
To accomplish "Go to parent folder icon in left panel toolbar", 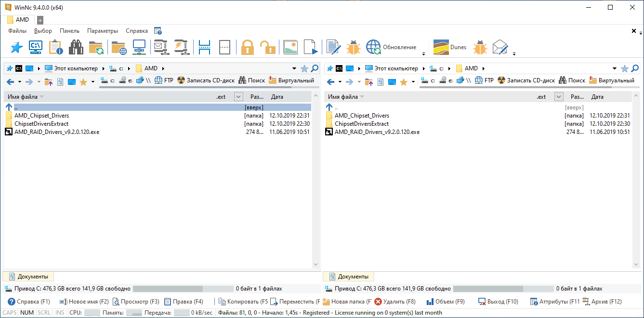I will (49, 82).
